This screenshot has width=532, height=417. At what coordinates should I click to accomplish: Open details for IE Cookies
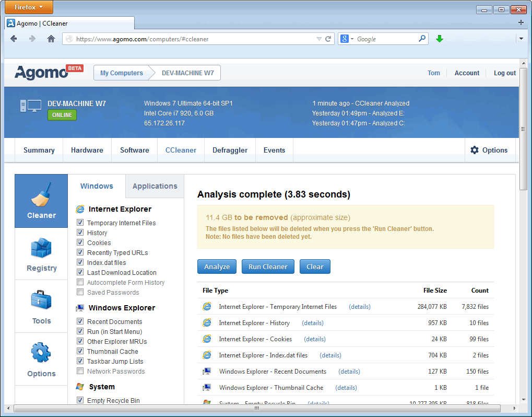(x=315, y=339)
